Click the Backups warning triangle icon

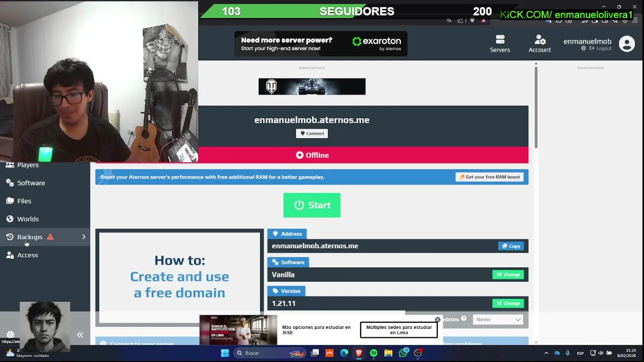50,237
